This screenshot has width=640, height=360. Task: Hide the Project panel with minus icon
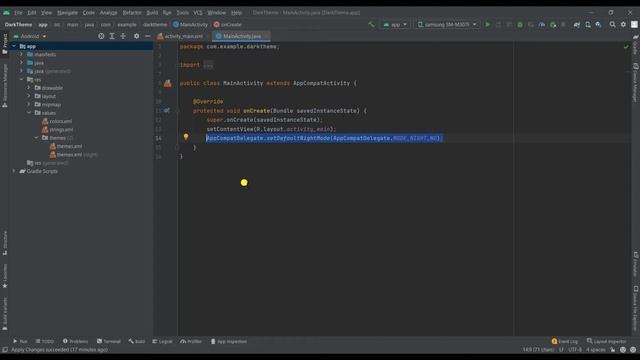tap(147, 36)
